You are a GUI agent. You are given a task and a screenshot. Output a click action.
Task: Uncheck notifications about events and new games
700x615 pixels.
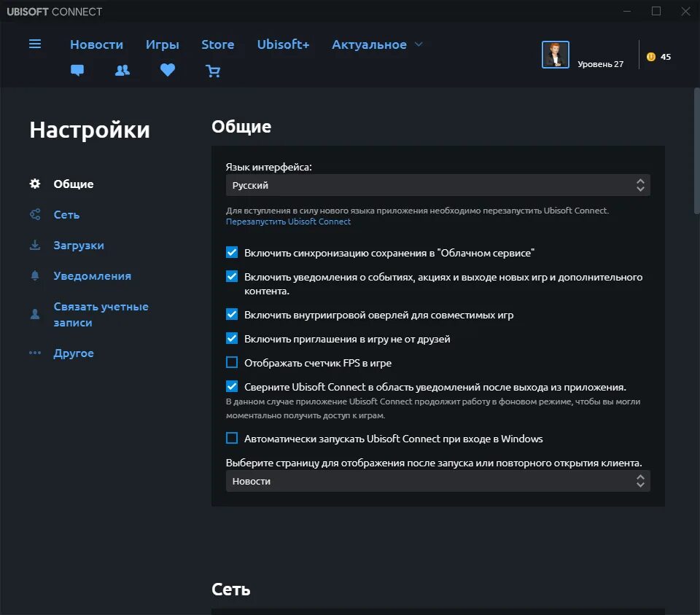click(232, 276)
